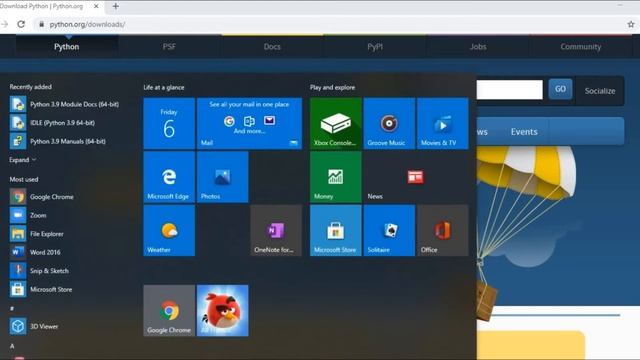Bookmark this page with star icon
Viewport: 640px width, 360px height.
pyautogui.click(x=631, y=24)
